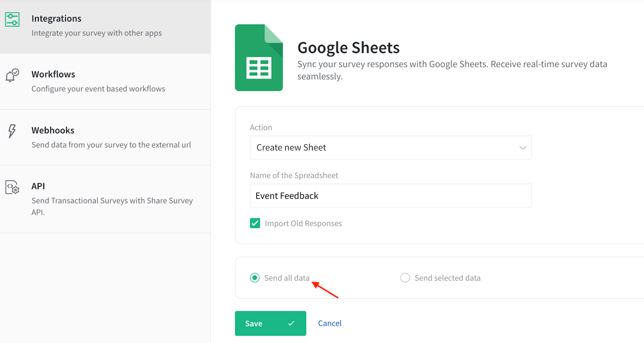Click the checkmark icon on Save button
The image size is (644, 343).
pos(291,323)
